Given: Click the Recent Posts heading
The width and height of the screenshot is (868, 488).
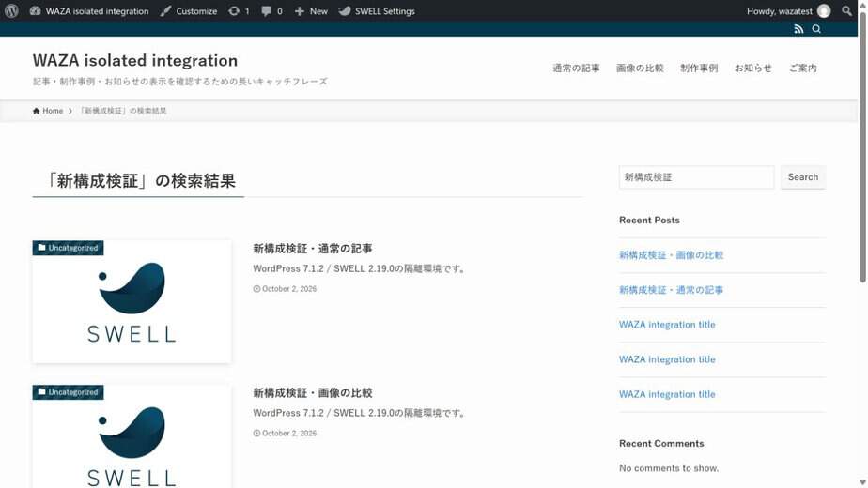Looking at the screenshot, I should [x=649, y=221].
